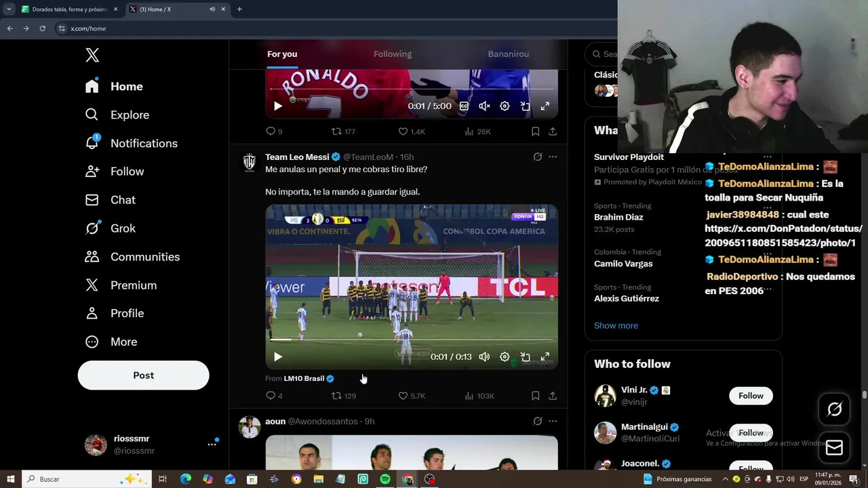Share the Team Leo Messi post
This screenshot has height=488, width=868.
[x=553, y=396]
